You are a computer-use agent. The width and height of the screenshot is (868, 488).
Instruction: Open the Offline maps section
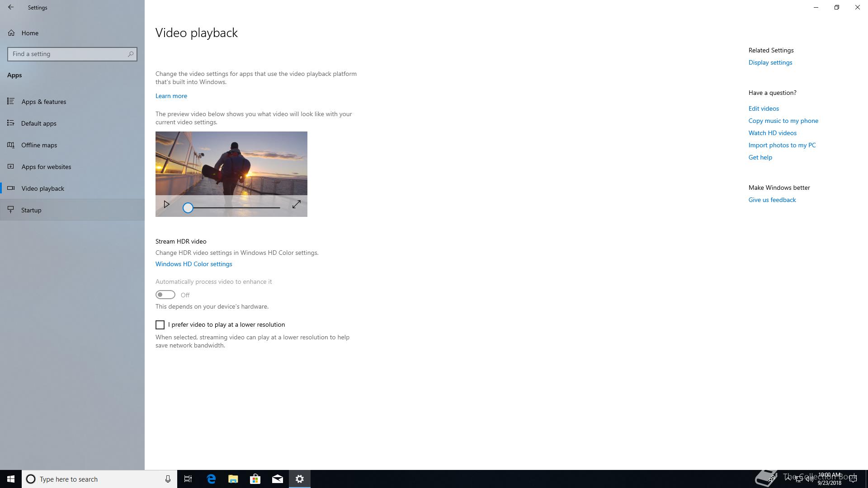(39, 145)
